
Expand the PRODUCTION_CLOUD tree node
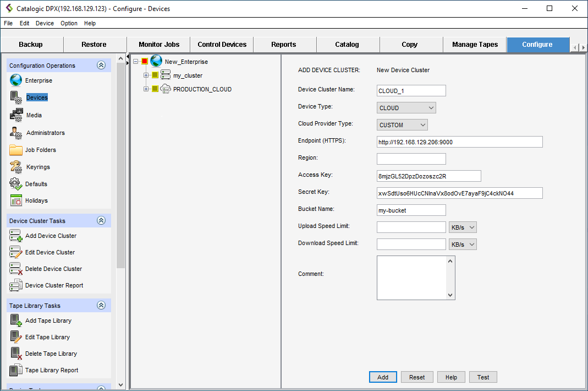(146, 89)
